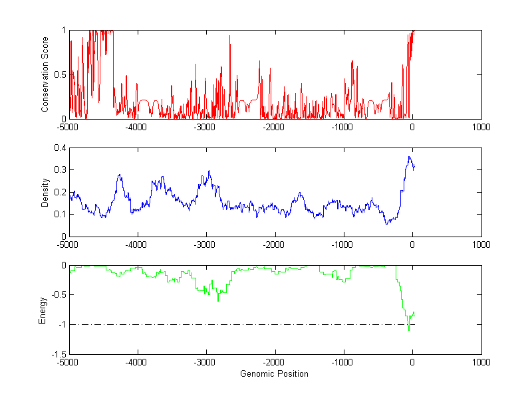This screenshot has height=398, width=532.
Task: Click the Energy y-axis label
Action: click(x=43, y=310)
